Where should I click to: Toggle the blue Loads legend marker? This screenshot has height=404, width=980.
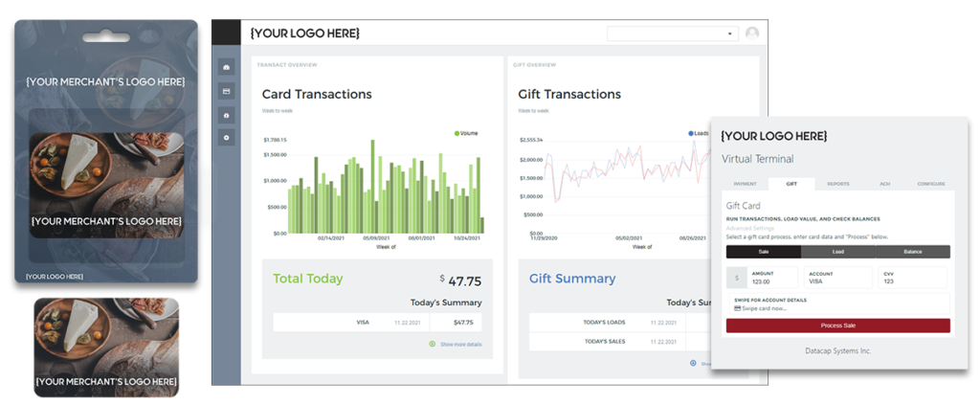click(691, 133)
